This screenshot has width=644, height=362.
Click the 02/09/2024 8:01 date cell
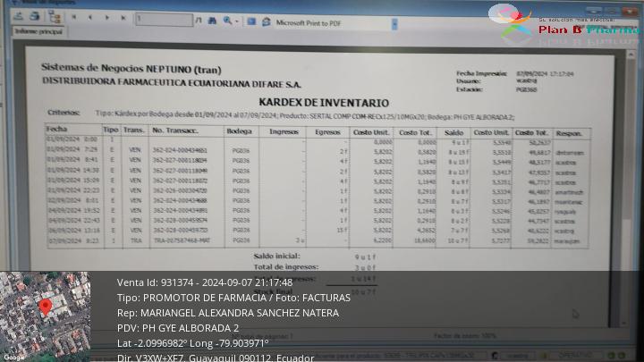pos(72,200)
